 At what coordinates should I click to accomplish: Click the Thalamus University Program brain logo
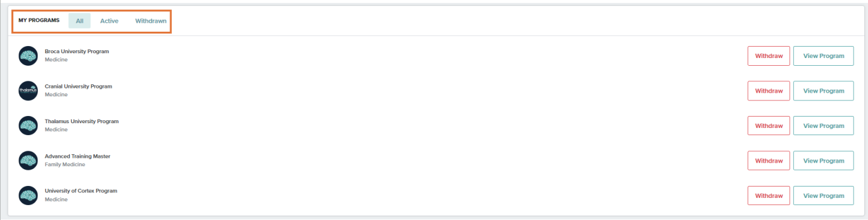point(28,126)
